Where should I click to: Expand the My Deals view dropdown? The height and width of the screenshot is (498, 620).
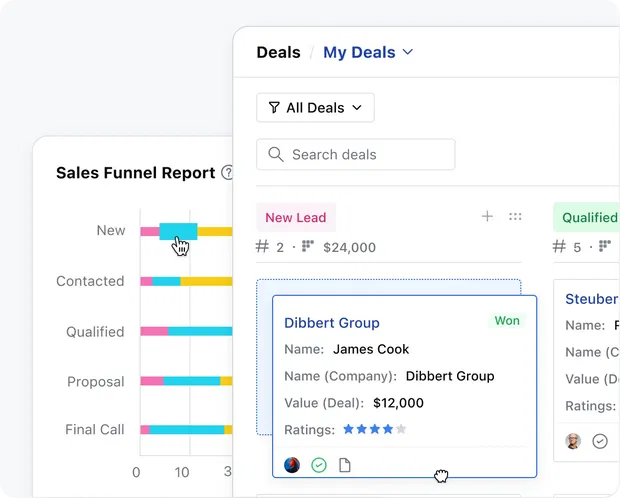[x=367, y=53]
